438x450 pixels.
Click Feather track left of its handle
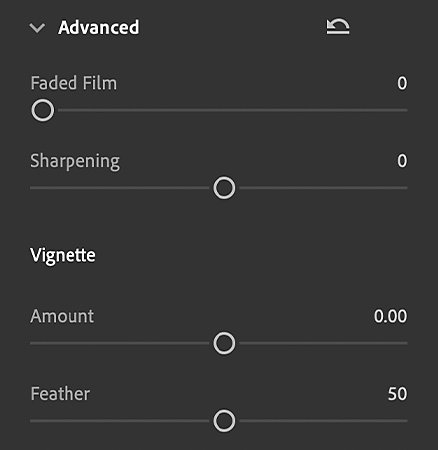[119, 421]
